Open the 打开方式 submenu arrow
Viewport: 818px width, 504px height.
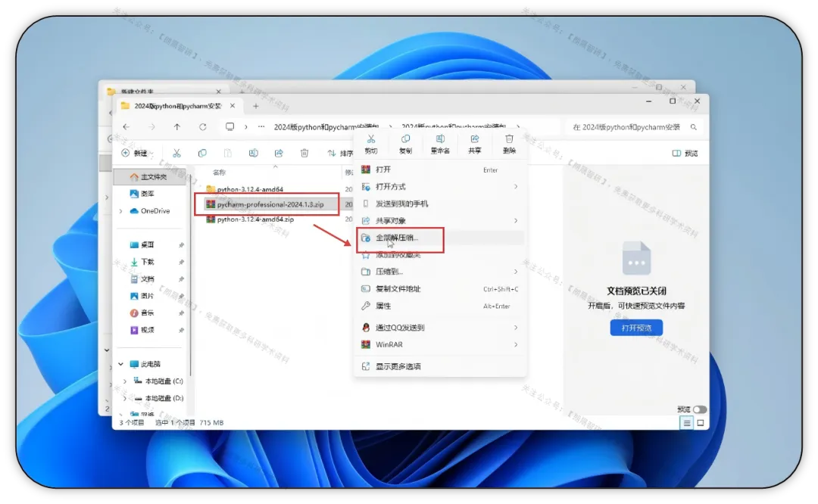tap(516, 187)
